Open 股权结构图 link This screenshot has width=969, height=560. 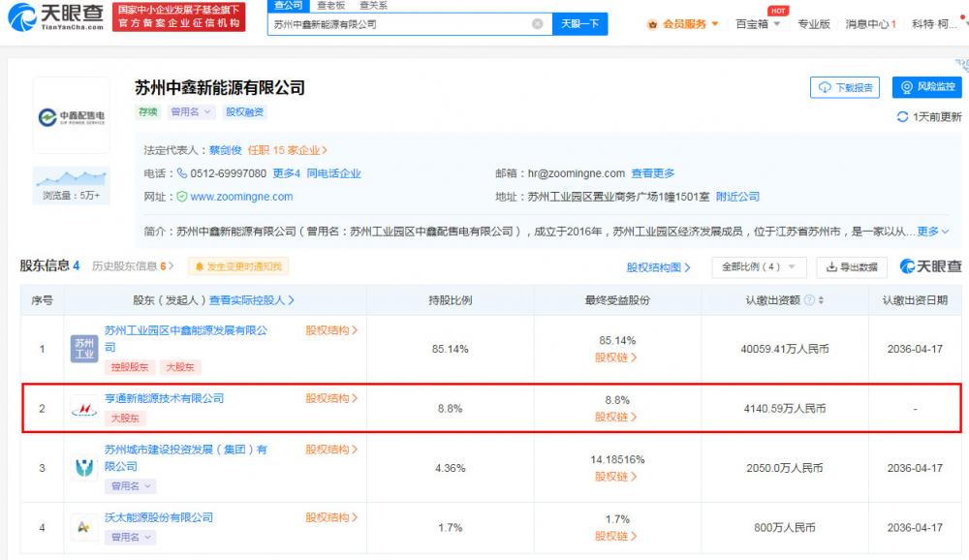tap(658, 267)
